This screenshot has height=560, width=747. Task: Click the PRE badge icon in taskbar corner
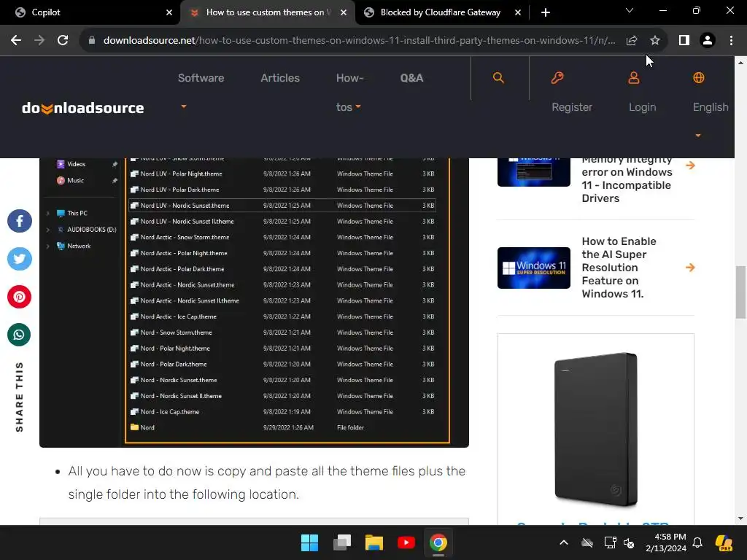724,542
